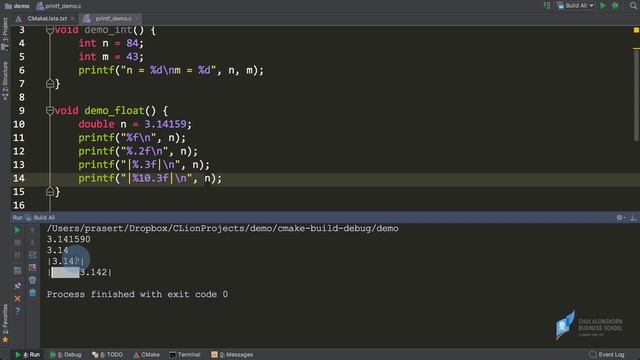Click the pause output icon in Run panel
The height and width of the screenshot is (360, 640).
pyautogui.click(x=17, y=256)
